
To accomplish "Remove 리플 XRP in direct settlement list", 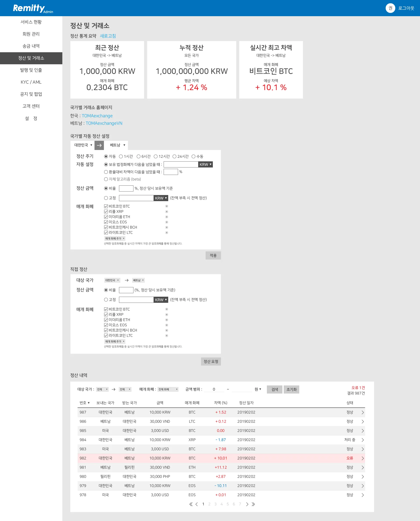I will click(x=166, y=315).
